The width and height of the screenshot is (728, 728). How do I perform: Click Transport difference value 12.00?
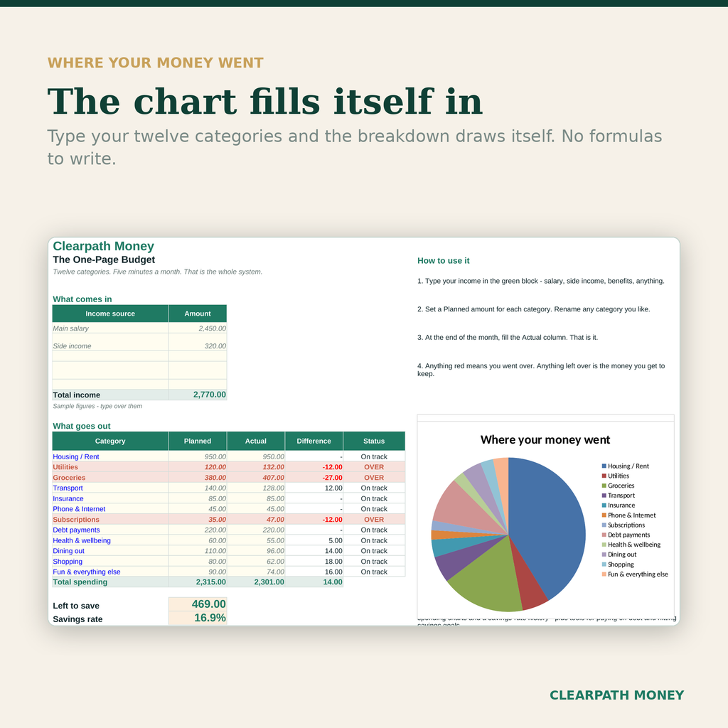pyautogui.click(x=314, y=488)
